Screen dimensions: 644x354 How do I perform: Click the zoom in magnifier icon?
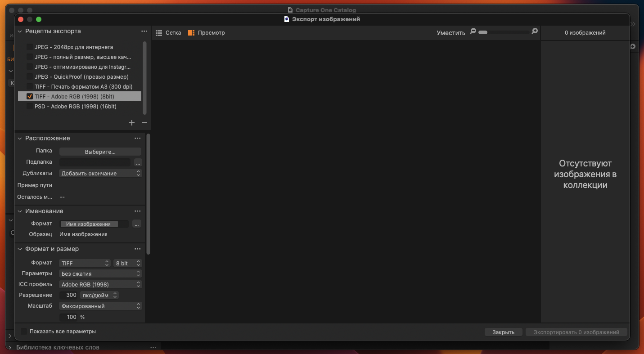pos(535,31)
